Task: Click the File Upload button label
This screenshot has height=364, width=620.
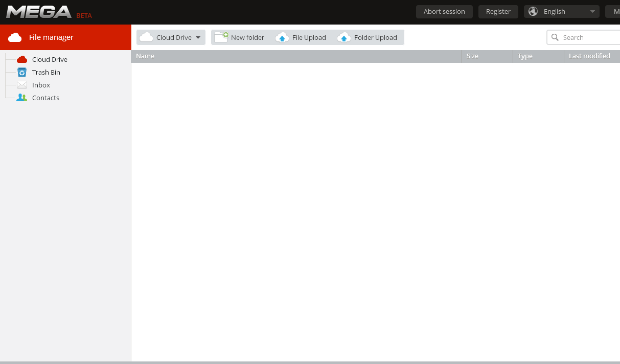Action: (309, 37)
